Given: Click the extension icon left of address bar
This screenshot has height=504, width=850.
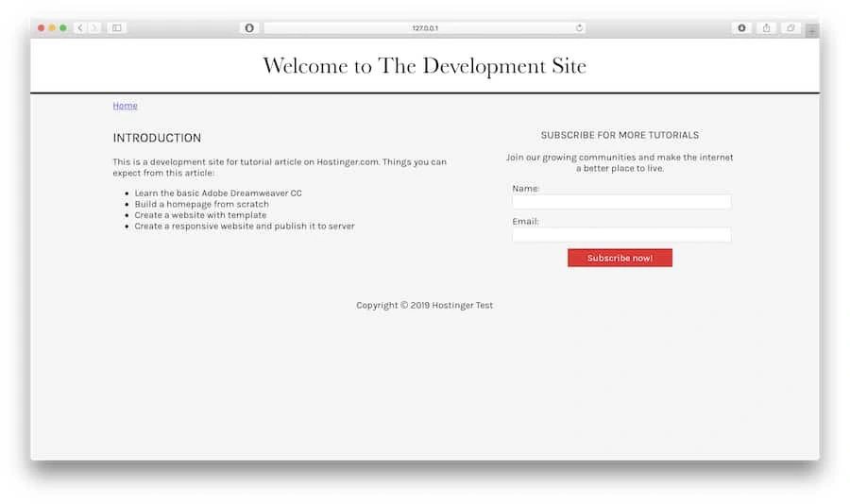Looking at the screenshot, I should click(249, 27).
